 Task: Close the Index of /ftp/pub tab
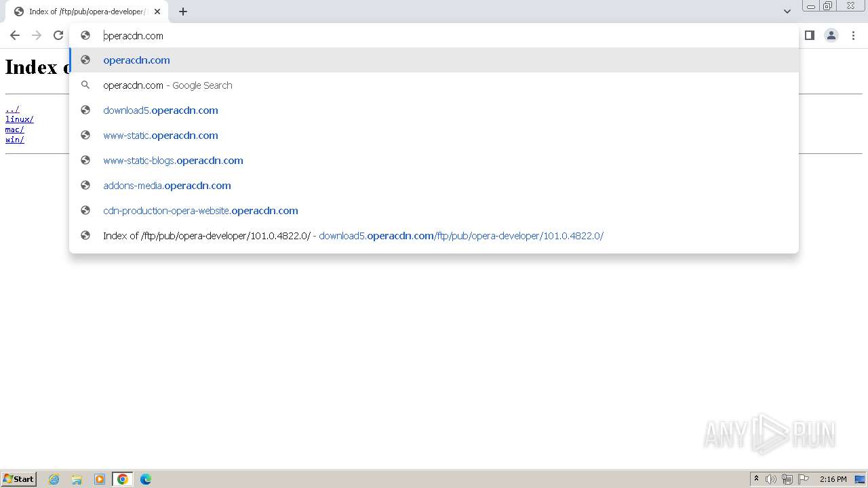coord(157,12)
